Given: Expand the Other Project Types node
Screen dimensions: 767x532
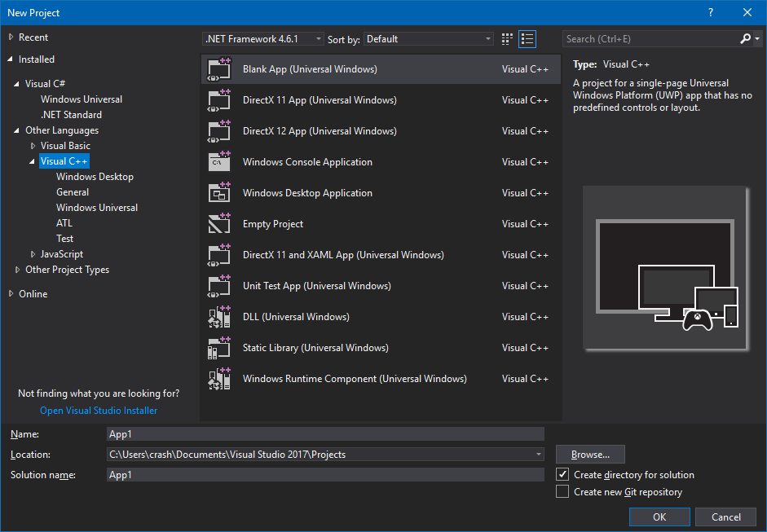Looking at the screenshot, I should coord(17,270).
